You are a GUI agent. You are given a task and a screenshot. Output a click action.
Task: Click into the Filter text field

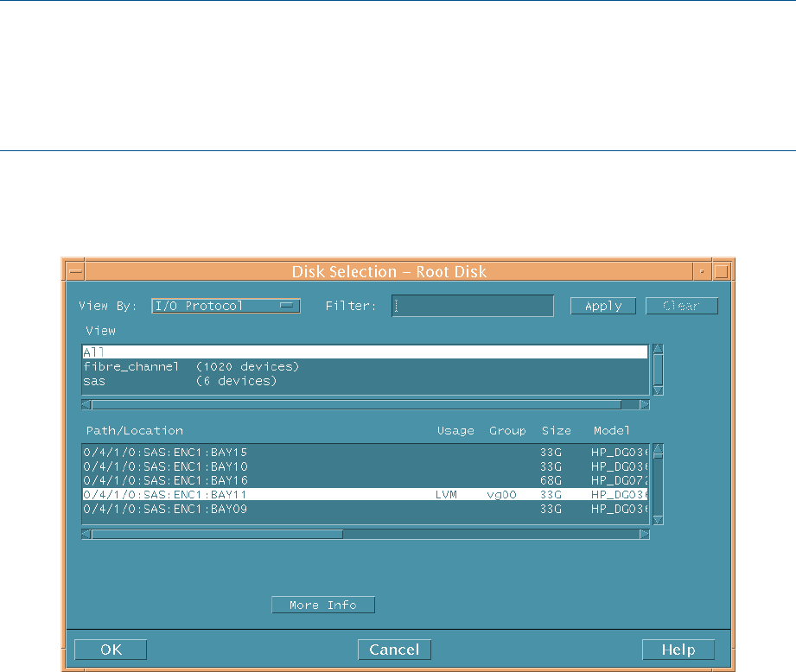[x=473, y=306]
